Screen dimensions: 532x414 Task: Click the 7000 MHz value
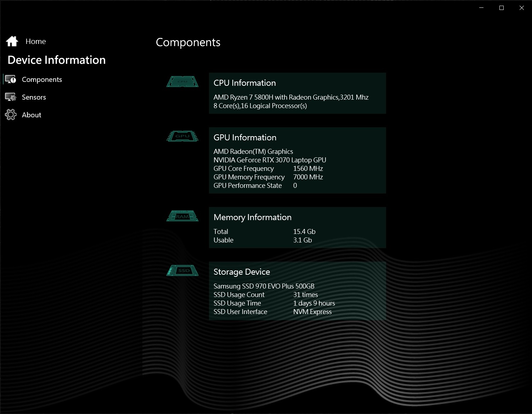click(x=308, y=177)
